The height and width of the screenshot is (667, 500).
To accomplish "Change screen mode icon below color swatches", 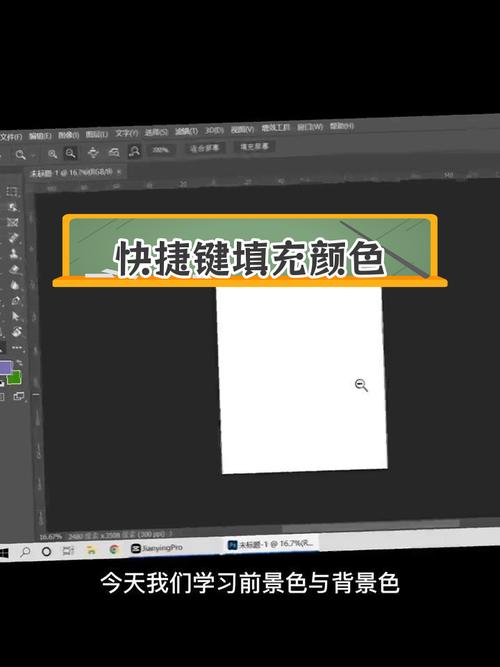I will point(19,396).
